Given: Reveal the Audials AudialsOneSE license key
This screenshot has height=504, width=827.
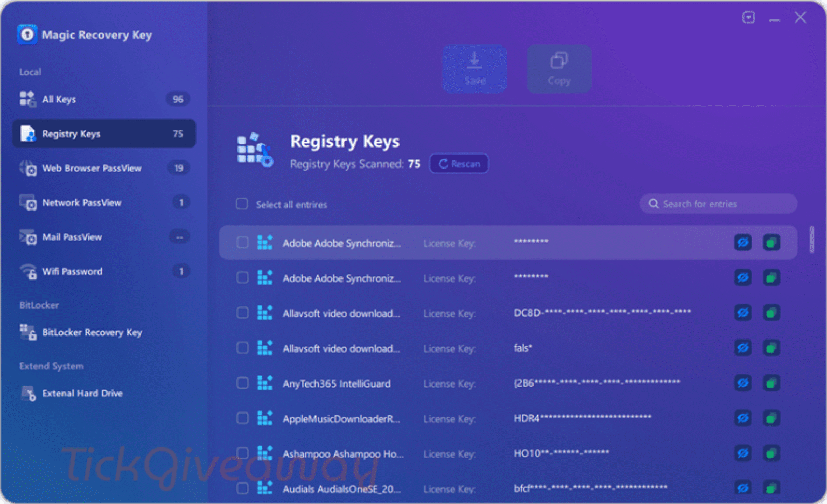Looking at the screenshot, I should pos(743,488).
